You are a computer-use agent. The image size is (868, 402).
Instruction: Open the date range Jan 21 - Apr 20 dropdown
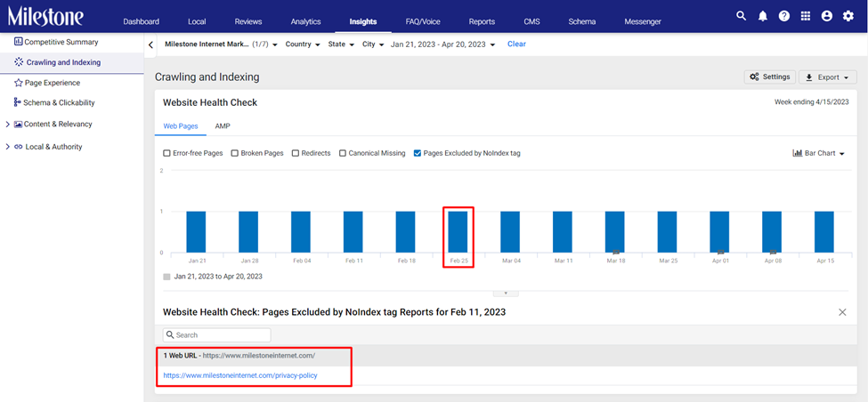coord(442,44)
